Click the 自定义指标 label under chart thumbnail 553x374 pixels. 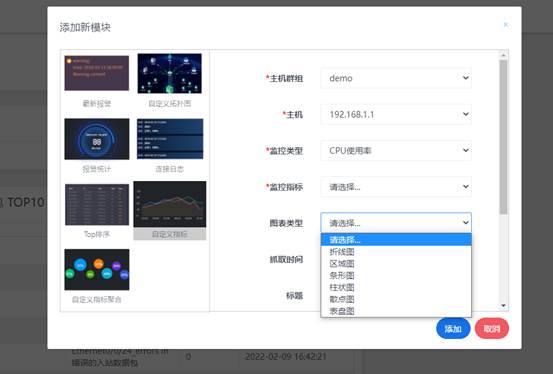click(x=170, y=234)
